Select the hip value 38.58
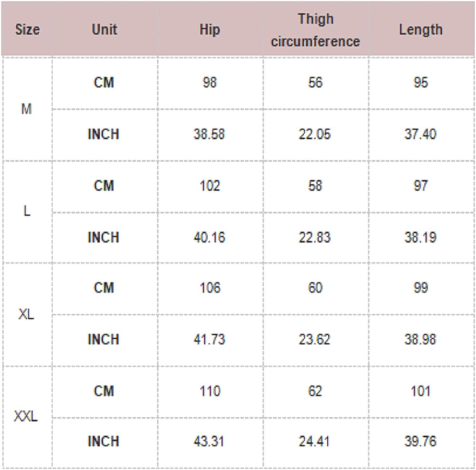The height and width of the screenshot is (470, 476). point(209,134)
